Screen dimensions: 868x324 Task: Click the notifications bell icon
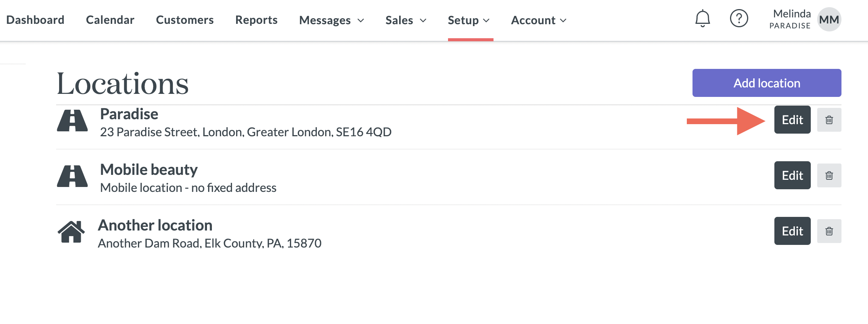[702, 19]
